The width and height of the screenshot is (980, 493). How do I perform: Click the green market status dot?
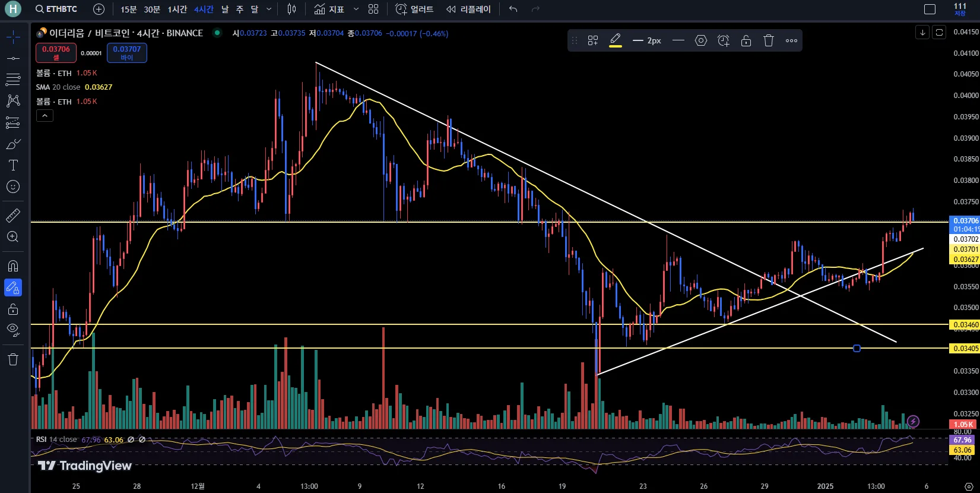(218, 33)
